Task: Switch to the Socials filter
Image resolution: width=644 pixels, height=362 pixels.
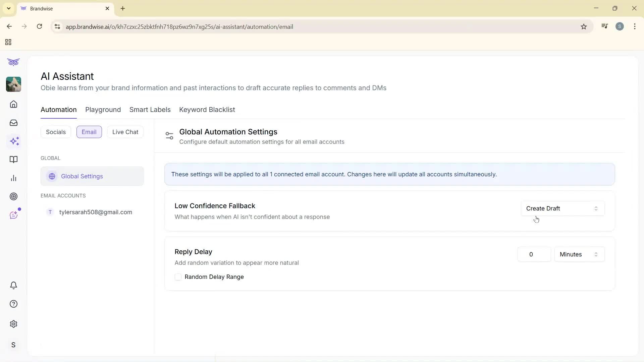Action: tap(56, 132)
